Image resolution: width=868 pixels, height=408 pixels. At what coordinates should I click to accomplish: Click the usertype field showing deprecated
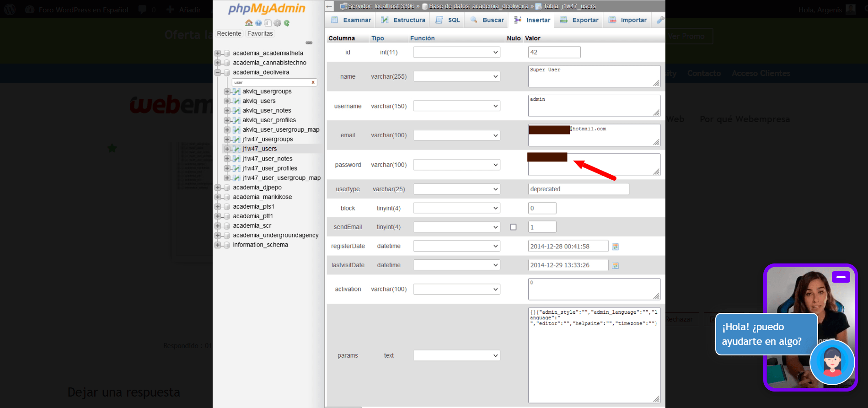pos(579,189)
